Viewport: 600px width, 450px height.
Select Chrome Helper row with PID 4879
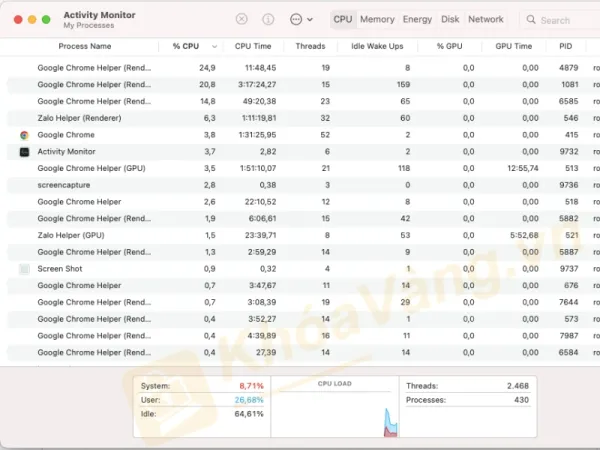coord(303,68)
